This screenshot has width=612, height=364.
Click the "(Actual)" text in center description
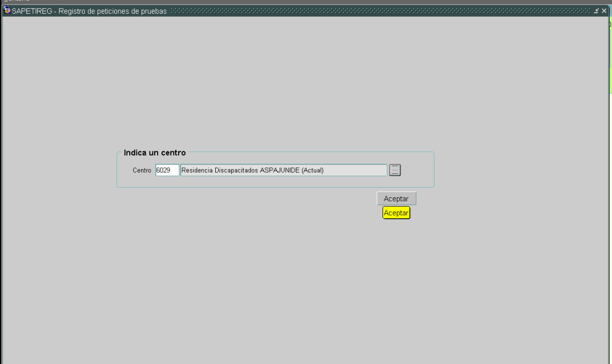tap(312, 170)
